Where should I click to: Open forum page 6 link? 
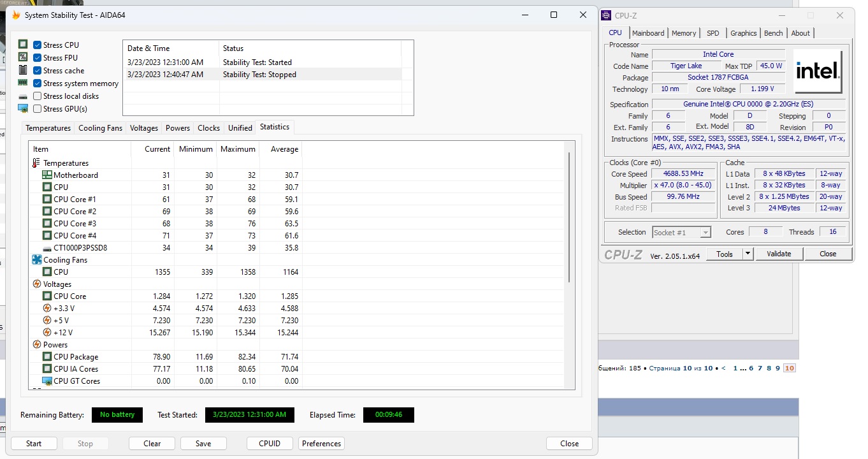[751, 368]
